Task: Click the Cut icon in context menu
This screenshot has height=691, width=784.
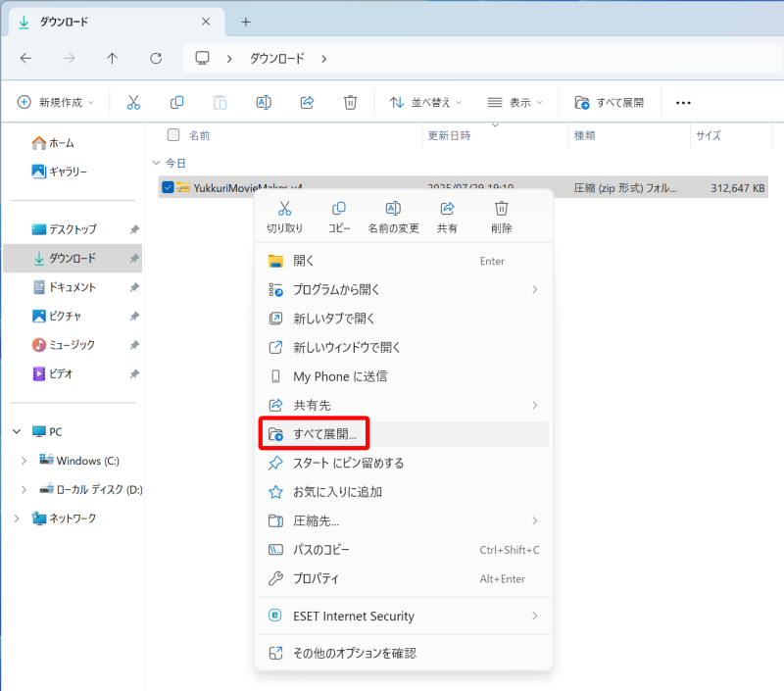Action: (284, 209)
